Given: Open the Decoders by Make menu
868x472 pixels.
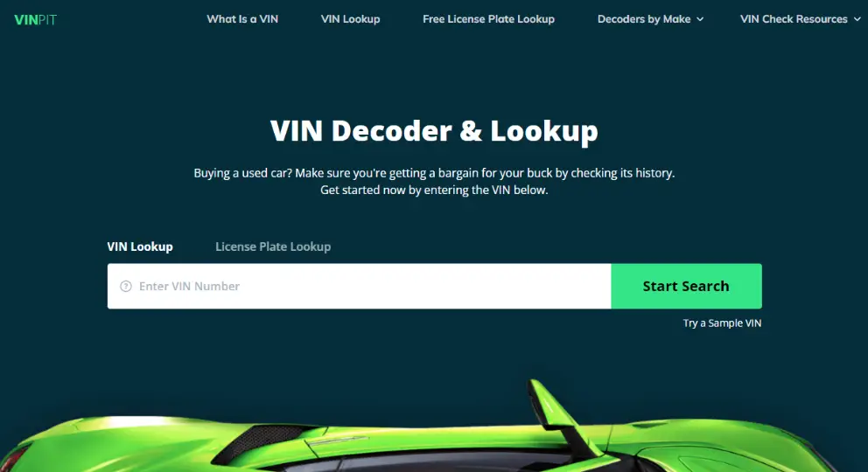Looking at the screenshot, I should pos(650,19).
